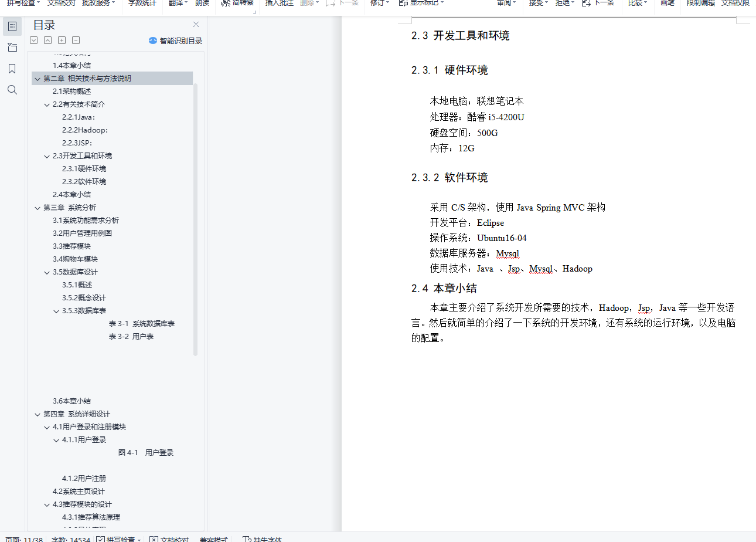Click 限制编辑 in the toolbar
The width and height of the screenshot is (756, 542).
point(701,3)
